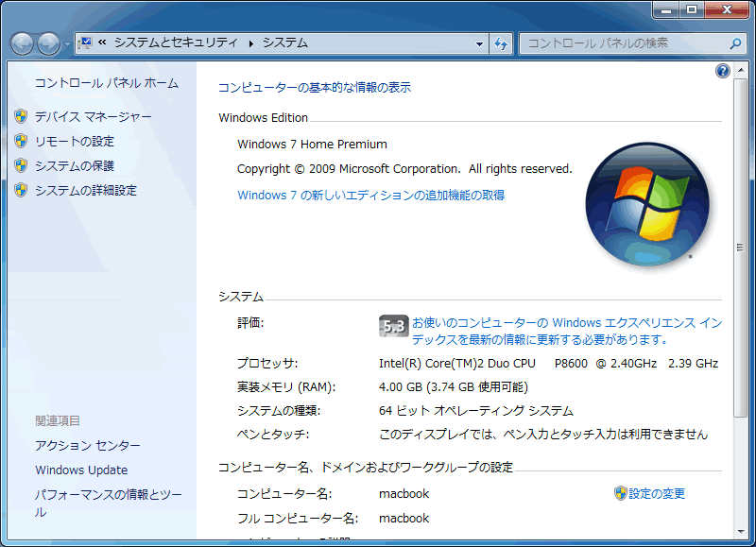Select システムとセキュリティ breadcrumb in address bar
The image size is (756, 547).
pyautogui.click(x=176, y=43)
